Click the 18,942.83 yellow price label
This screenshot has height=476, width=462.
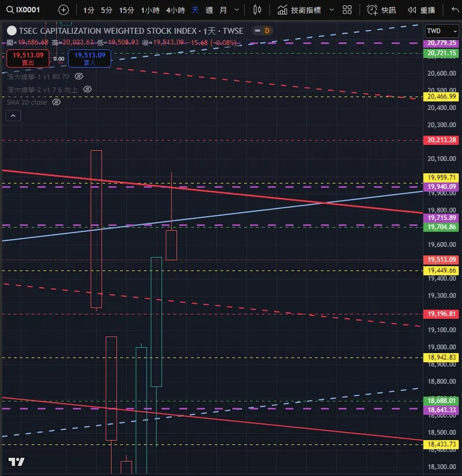[x=441, y=358]
